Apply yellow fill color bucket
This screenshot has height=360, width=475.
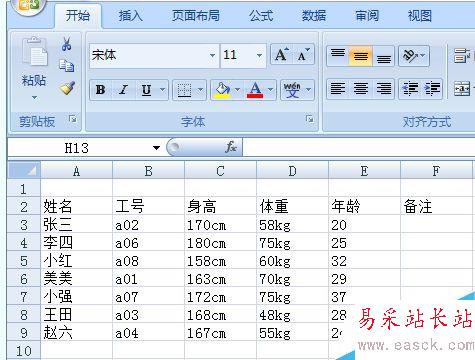click(x=223, y=90)
